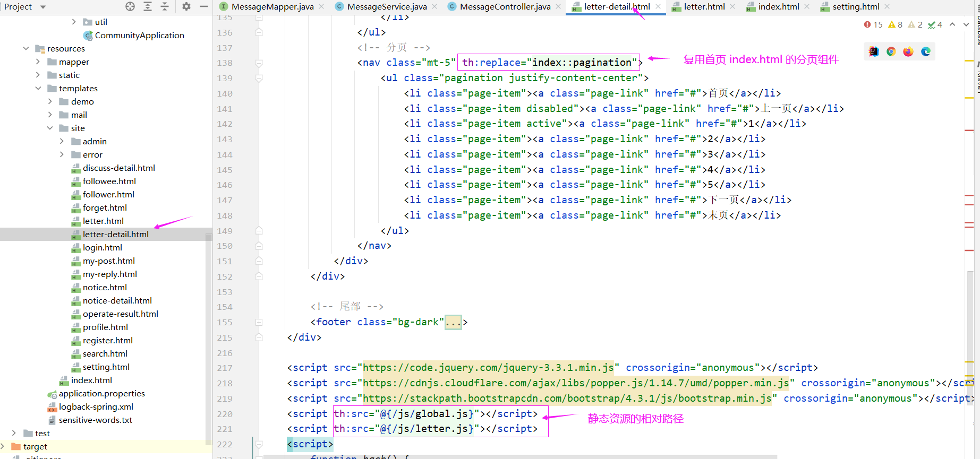Open preview in Firefox browser icon

pos(908,51)
